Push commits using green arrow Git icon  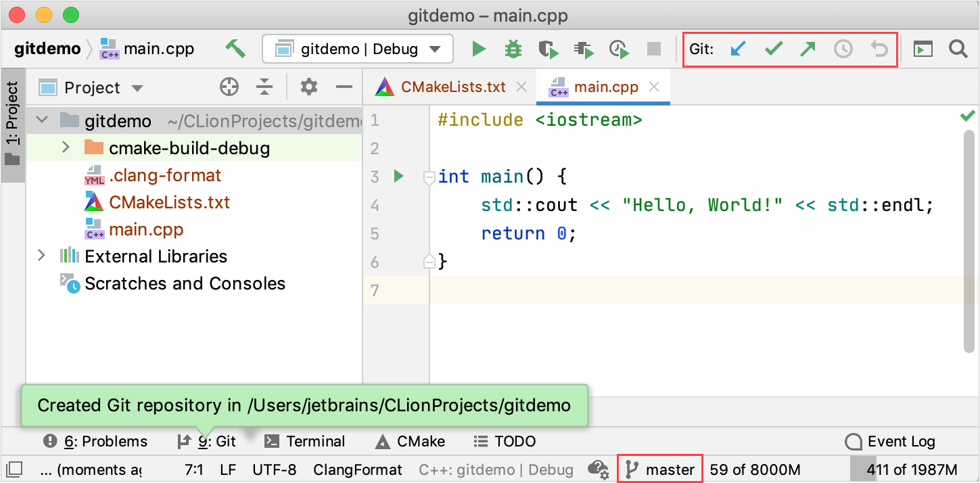tap(808, 48)
